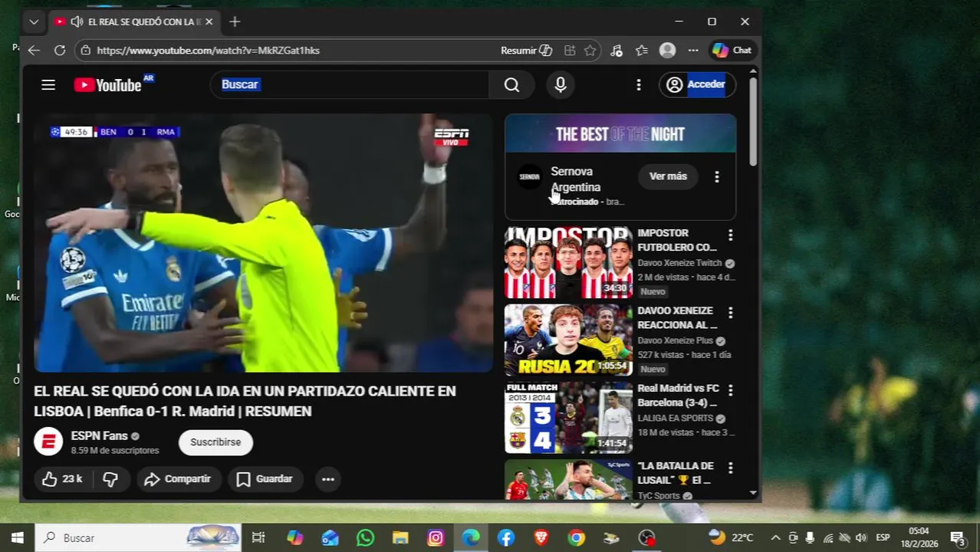Dislike the video with thumbs down

[110, 479]
